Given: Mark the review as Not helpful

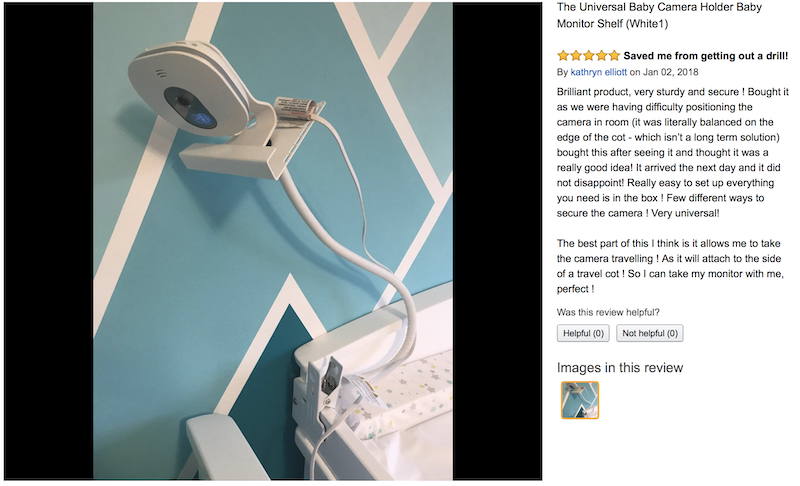Looking at the screenshot, I should point(649,334).
